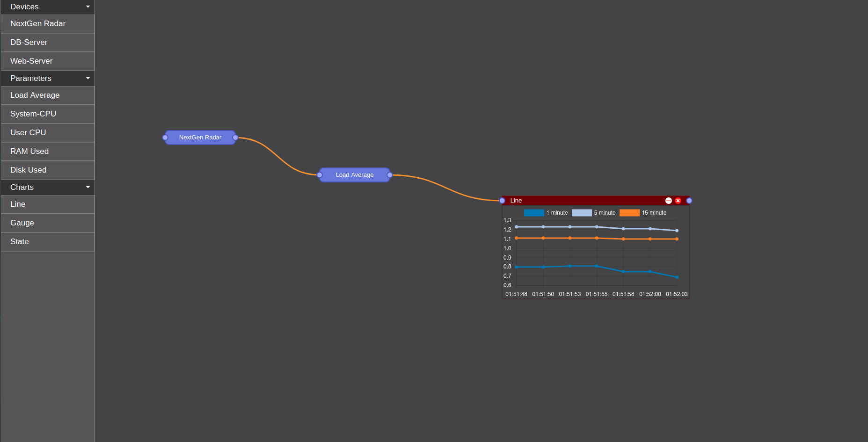Click Load Average node's input port
Screen dimensions: 868x442
(x=320, y=175)
